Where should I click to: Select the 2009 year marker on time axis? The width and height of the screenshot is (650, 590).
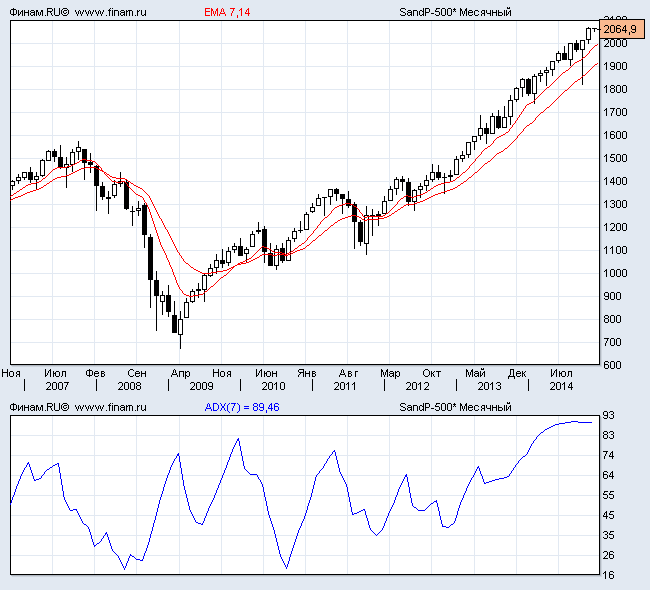pos(201,386)
